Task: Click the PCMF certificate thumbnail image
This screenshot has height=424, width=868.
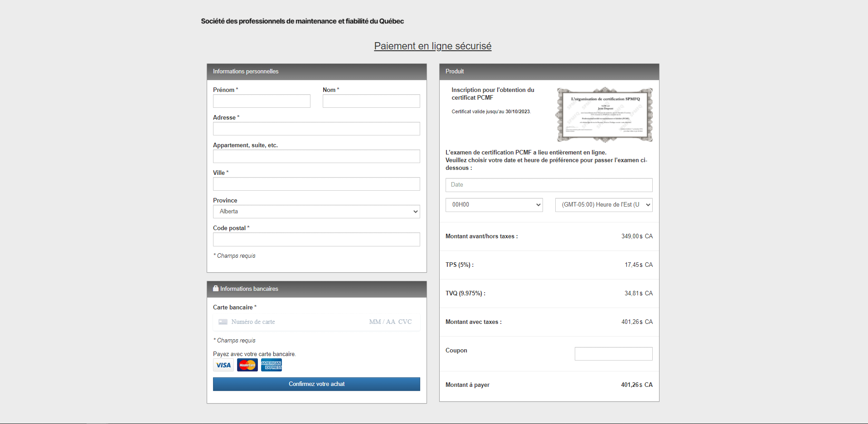Action: [x=604, y=115]
